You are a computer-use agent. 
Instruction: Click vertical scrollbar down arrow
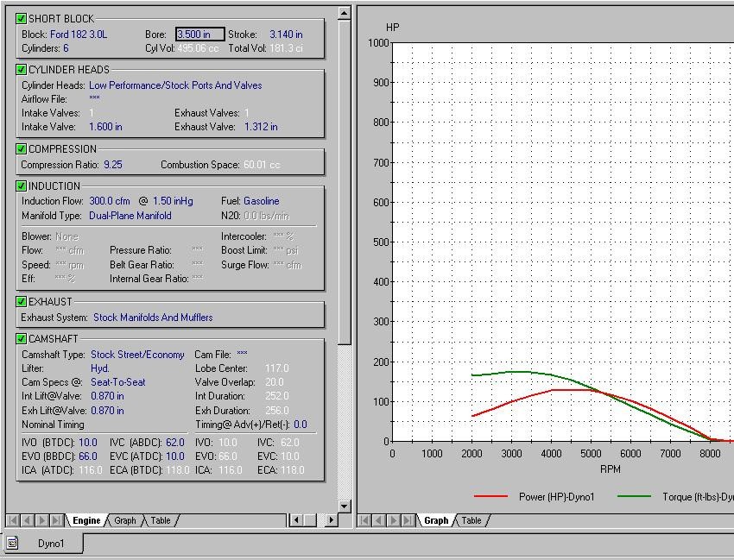[x=344, y=506]
